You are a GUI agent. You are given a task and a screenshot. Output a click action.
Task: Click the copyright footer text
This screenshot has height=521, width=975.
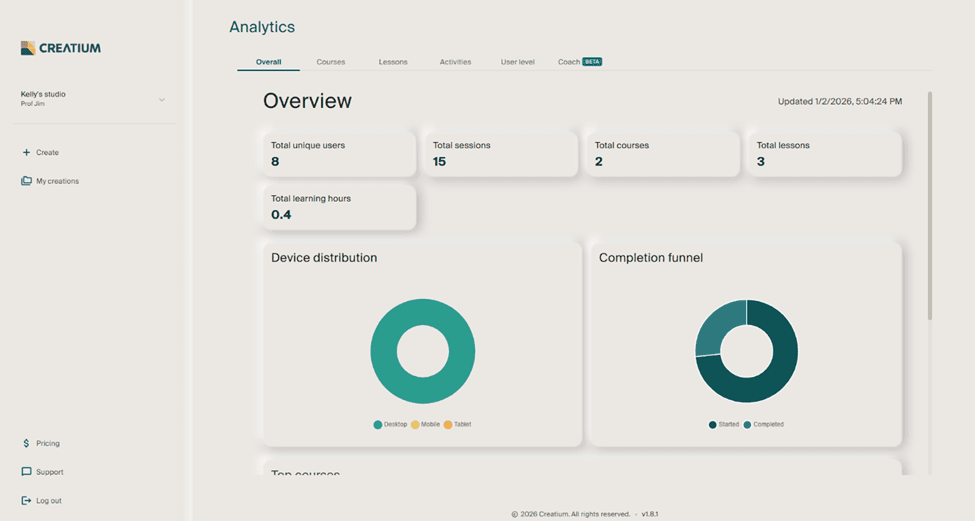[571, 514]
